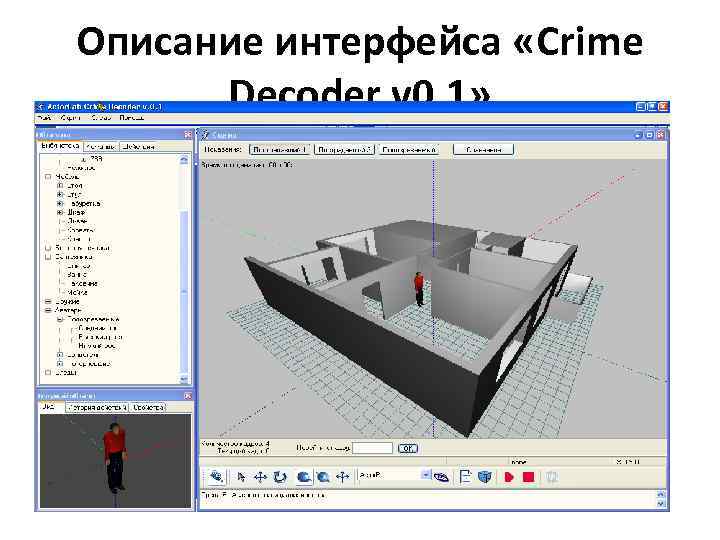Click the second Показания testimony button
The height and width of the screenshot is (540, 720).
(344, 150)
